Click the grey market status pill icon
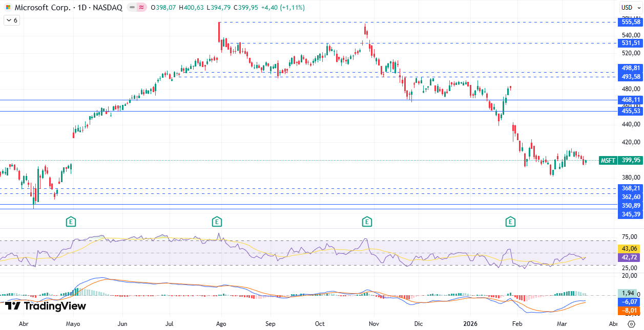 132,8
